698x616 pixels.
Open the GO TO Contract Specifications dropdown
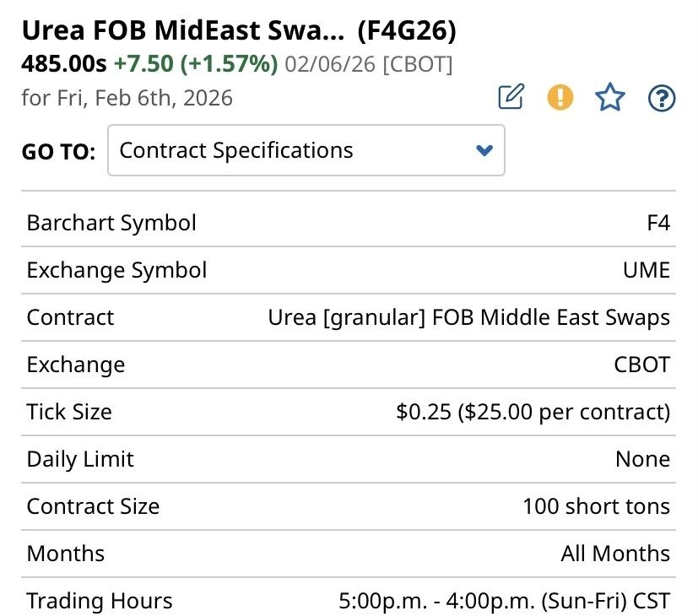click(x=306, y=151)
